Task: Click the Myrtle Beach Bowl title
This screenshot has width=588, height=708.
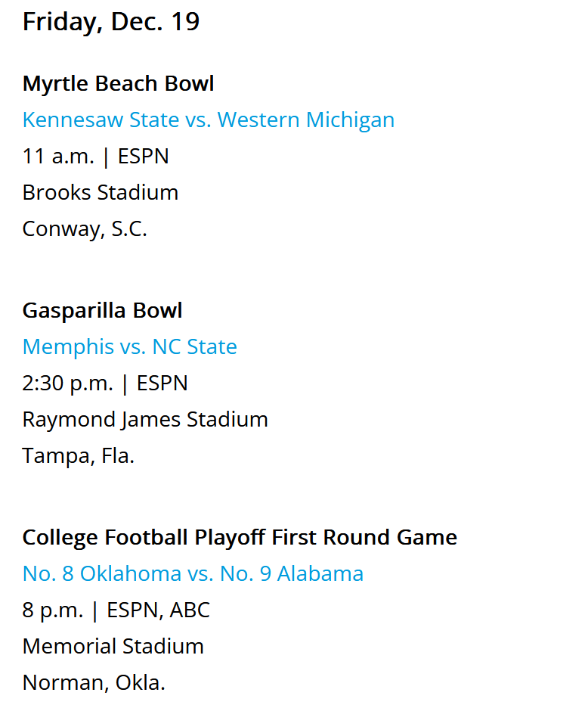Action: point(118,84)
